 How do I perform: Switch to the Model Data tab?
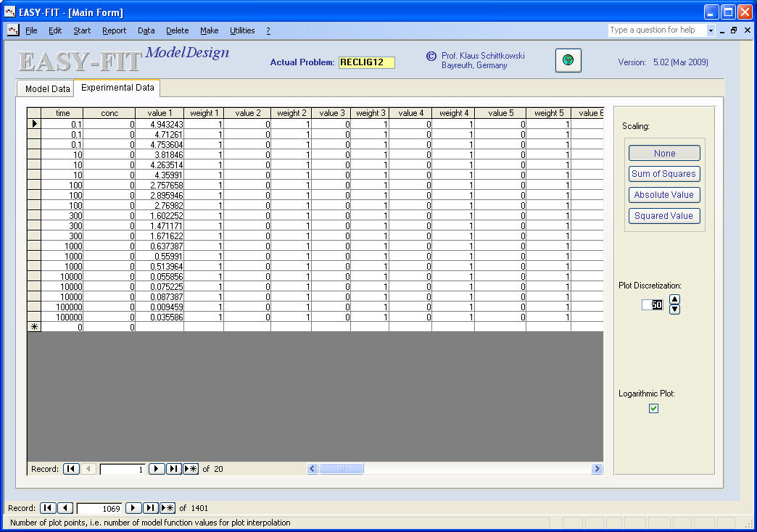click(x=48, y=89)
